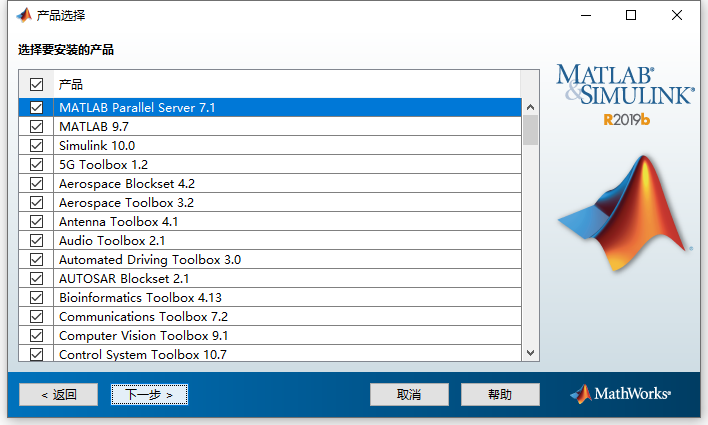Uncheck the Aerospace Blockset 4.2 checkbox
This screenshot has height=425, width=708.
(x=37, y=183)
